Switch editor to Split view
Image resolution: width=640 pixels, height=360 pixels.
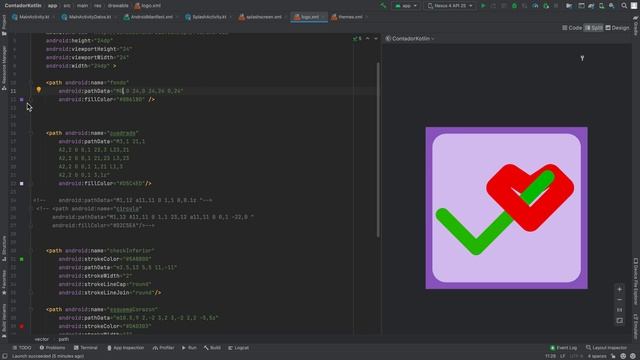[x=593, y=28]
